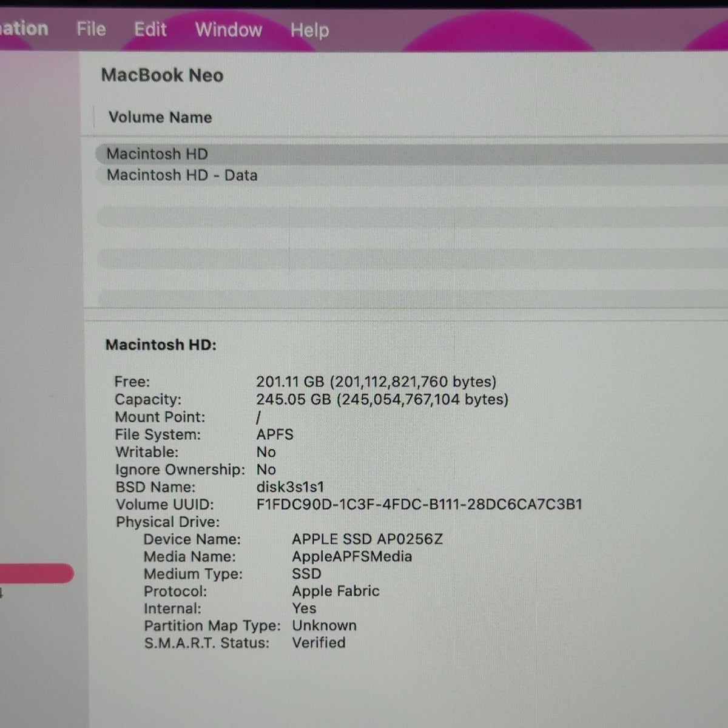Open the Help menu

click(309, 30)
